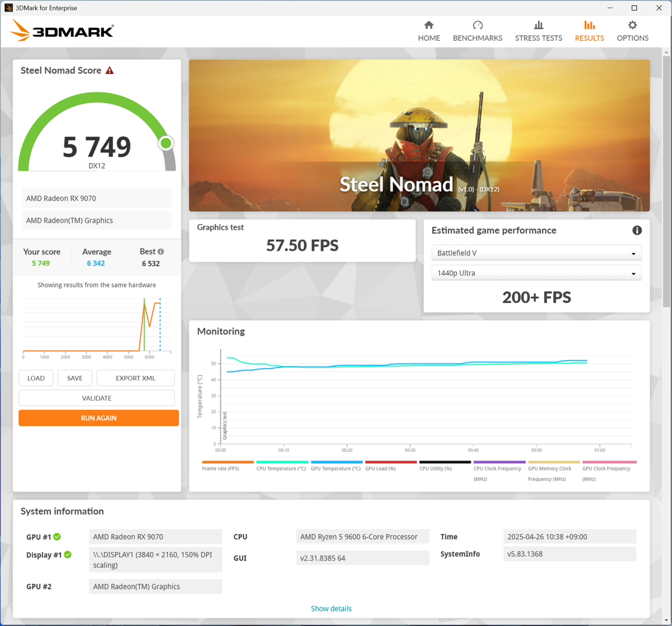Open the Home tab

pyautogui.click(x=428, y=31)
